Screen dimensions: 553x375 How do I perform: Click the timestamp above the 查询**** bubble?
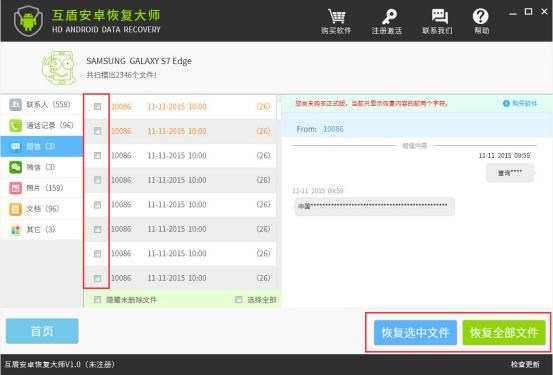(x=504, y=156)
